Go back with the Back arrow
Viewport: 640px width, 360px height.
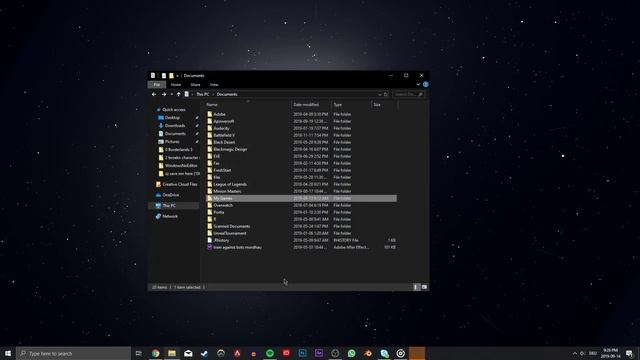154,94
